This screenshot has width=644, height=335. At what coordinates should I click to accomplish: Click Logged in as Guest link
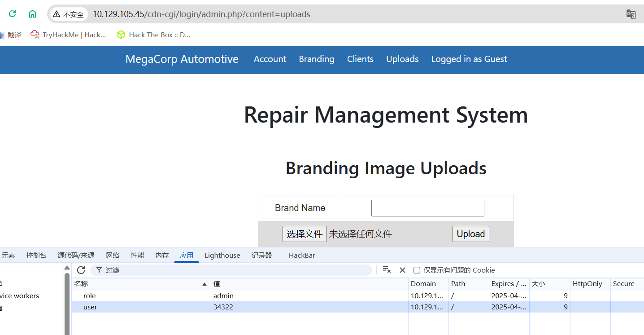469,59
